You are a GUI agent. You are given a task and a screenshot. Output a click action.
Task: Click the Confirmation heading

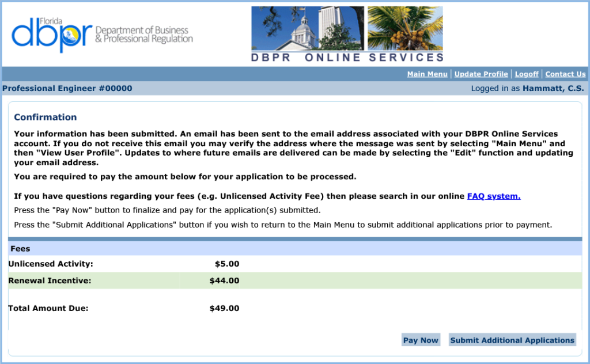pyautogui.click(x=46, y=117)
